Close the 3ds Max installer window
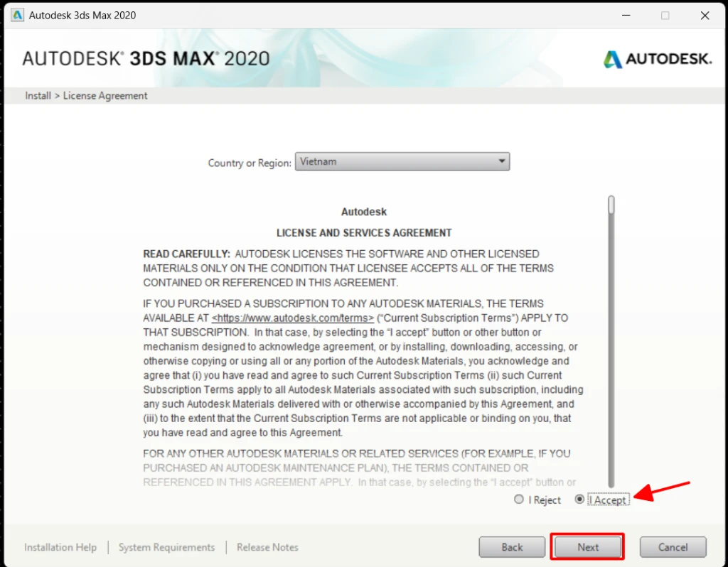Screen dimensions: 728x567 pyautogui.click(x=705, y=15)
